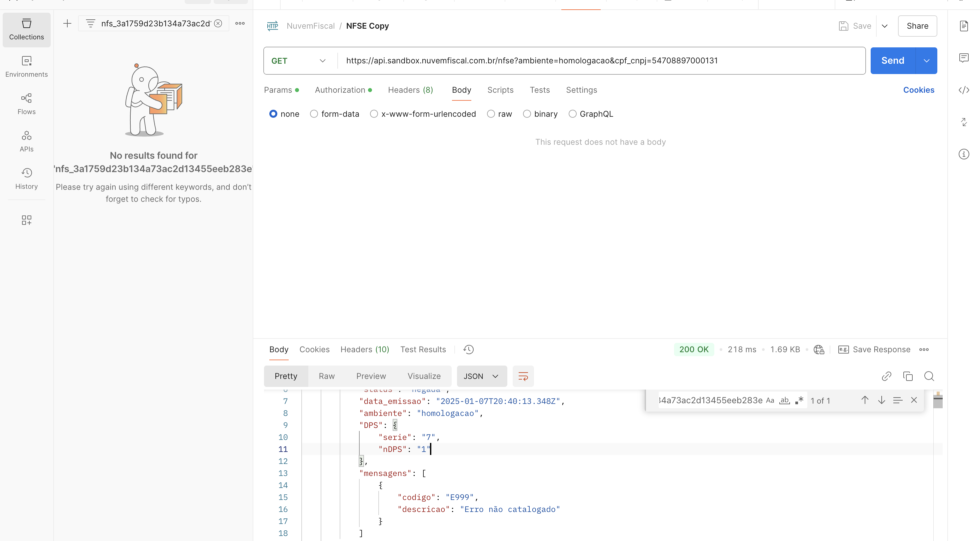980x541 pixels.
Task: Open the Collections sidebar panel
Action: click(x=27, y=30)
